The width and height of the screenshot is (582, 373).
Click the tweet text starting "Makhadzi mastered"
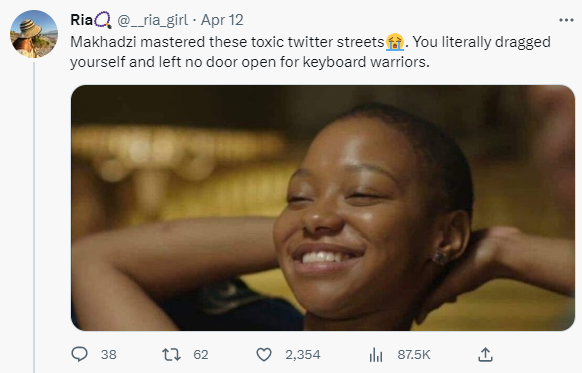310,52
